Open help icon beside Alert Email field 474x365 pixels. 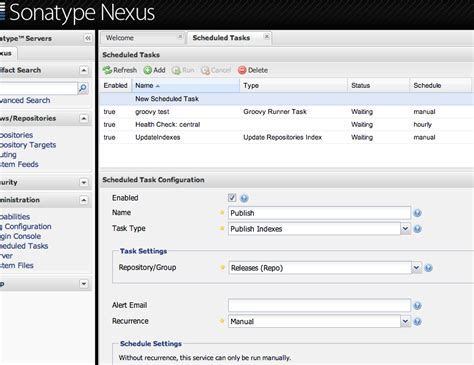click(417, 305)
